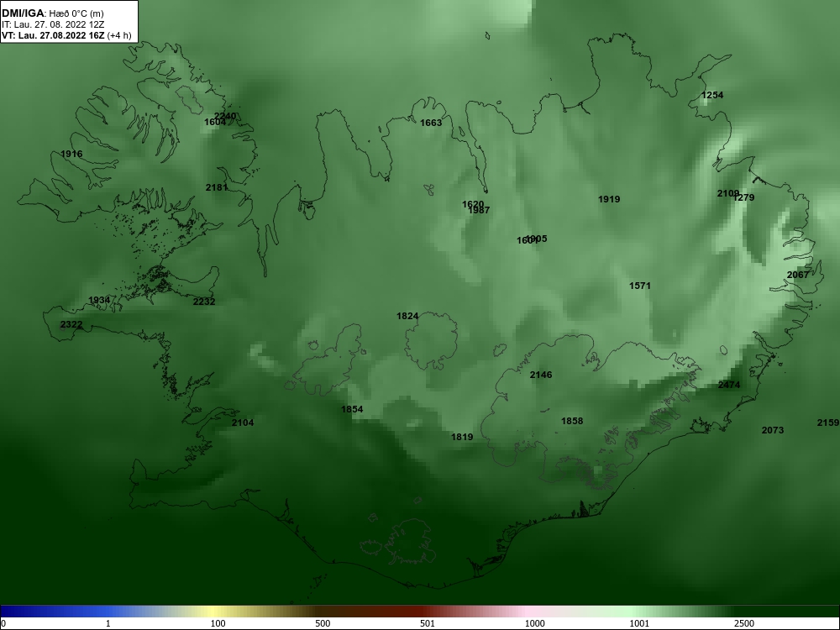Image resolution: width=840 pixels, height=630 pixels.
Task: Click the 1663 value on the north coast
Action: click(431, 123)
